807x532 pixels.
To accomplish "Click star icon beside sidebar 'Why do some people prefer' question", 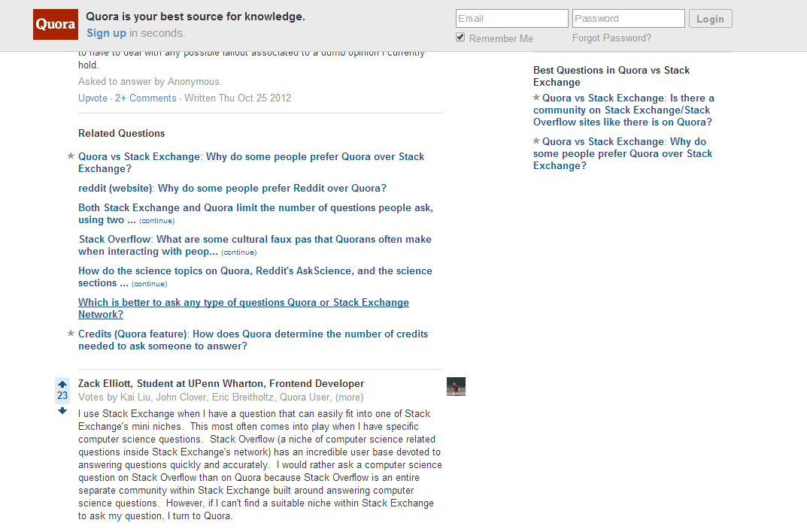I will [536, 141].
